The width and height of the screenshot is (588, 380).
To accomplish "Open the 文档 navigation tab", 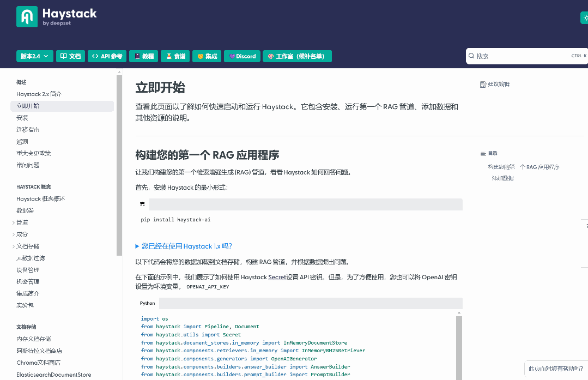I will (70, 56).
